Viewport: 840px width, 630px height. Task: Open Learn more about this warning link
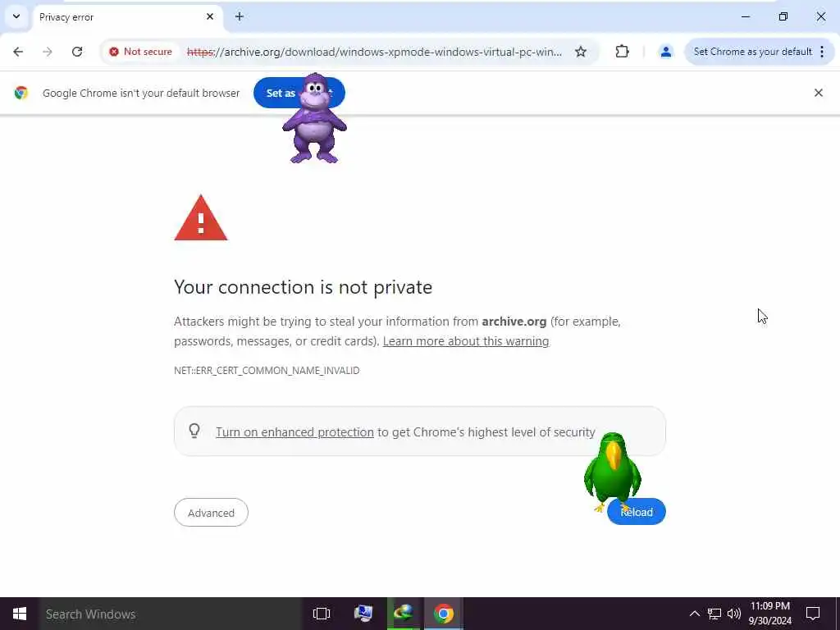point(466,341)
